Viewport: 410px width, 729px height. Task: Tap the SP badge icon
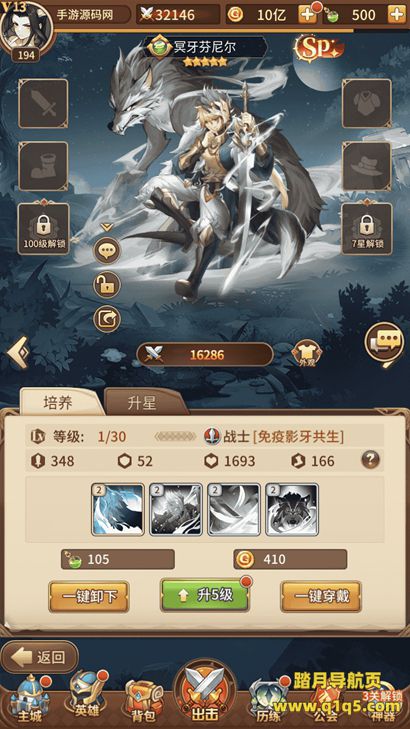[318, 48]
